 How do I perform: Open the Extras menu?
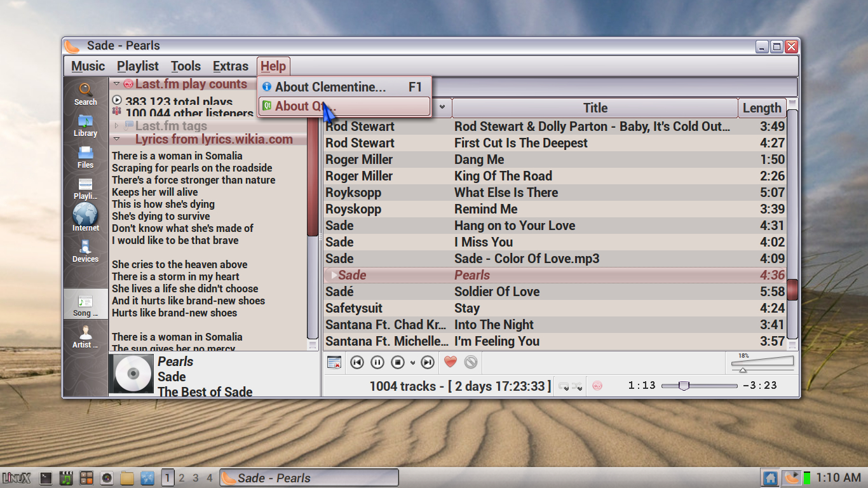tap(231, 66)
